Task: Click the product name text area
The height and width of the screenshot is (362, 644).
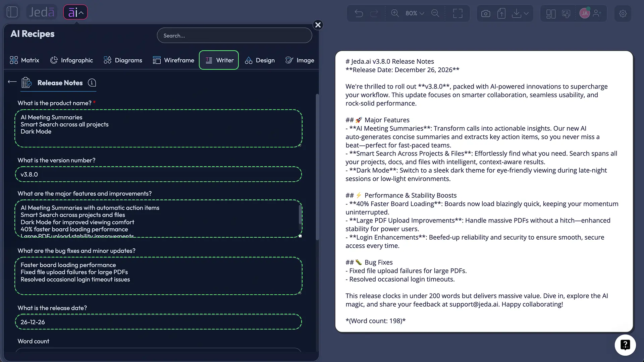Action: (x=159, y=128)
